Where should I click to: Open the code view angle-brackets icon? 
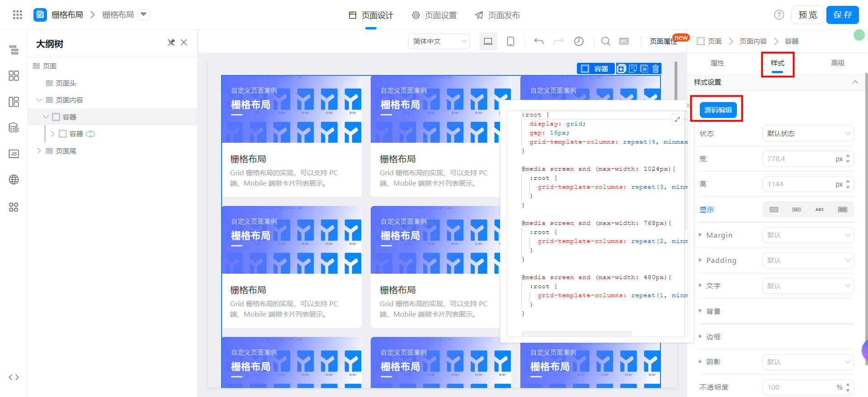tap(14, 377)
